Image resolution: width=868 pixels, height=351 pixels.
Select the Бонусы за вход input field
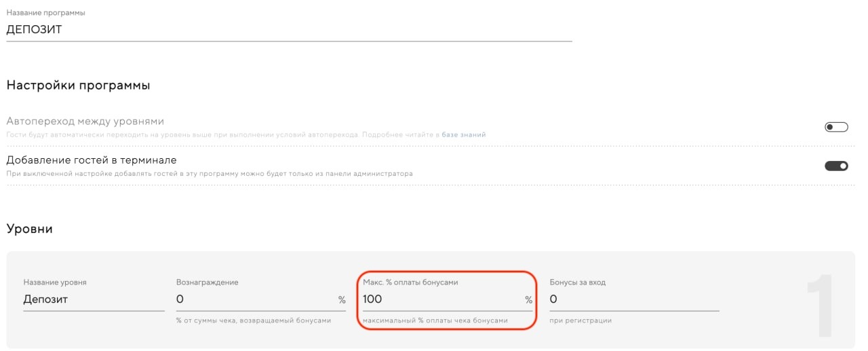pyautogui.click(x=633, y=299)
